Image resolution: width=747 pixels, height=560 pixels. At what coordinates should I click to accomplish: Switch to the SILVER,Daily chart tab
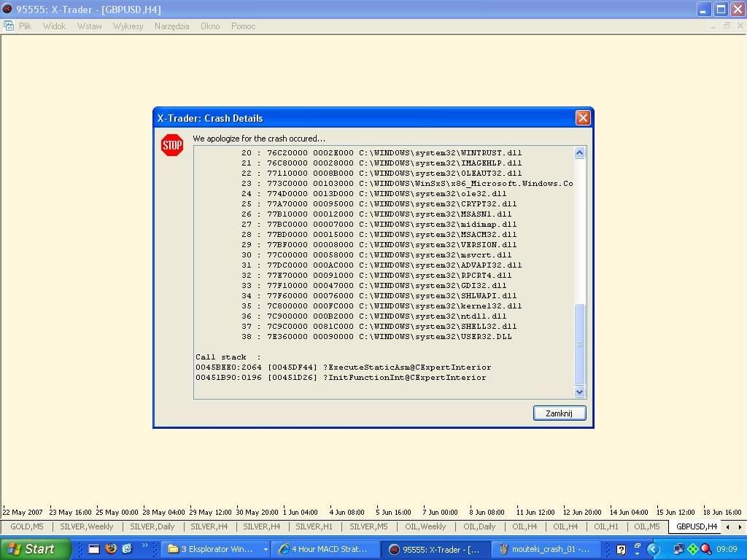[x=152, y=526]
